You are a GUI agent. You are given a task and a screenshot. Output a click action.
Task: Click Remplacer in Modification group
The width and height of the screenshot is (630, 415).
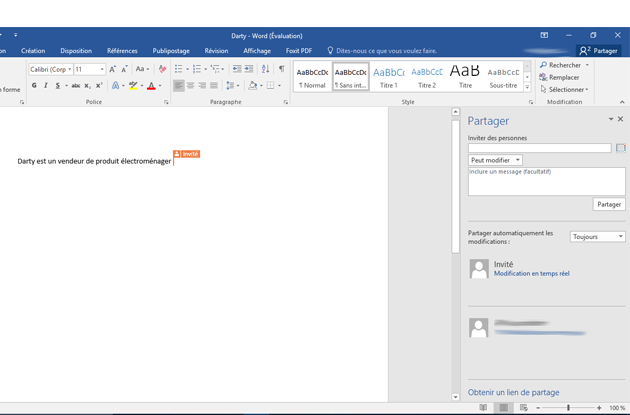coord(559,77)
